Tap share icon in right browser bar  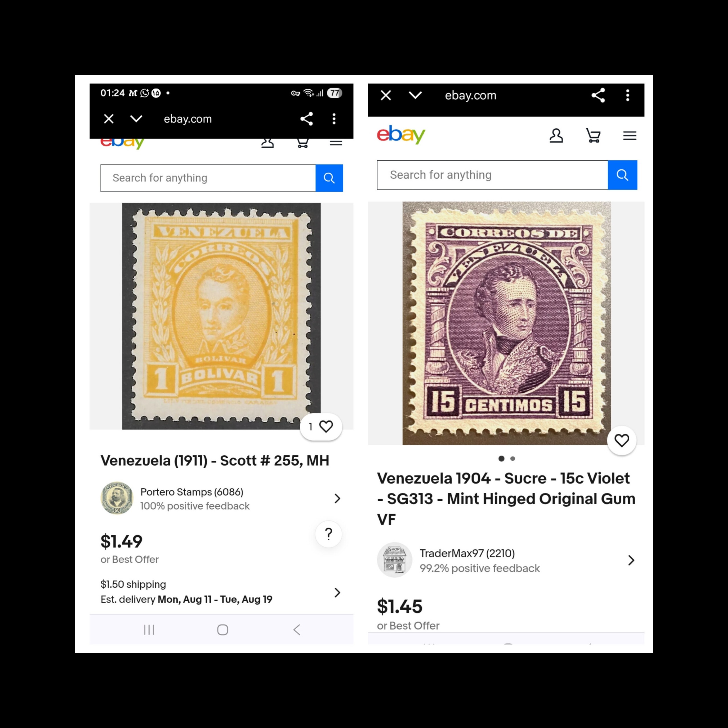(x=598, y=95)
